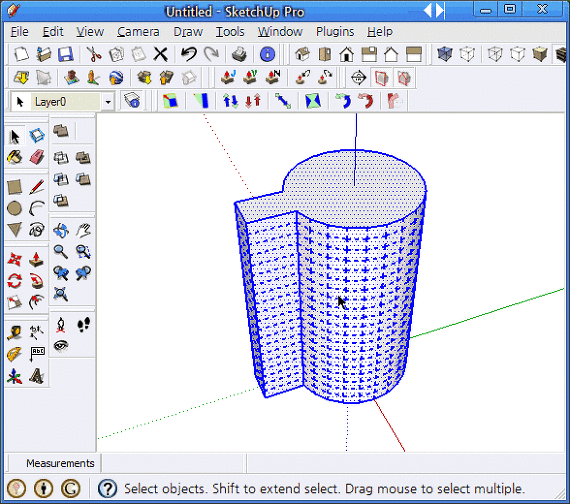Toggle Section Planes display button
Image resolution: width=570 pixels, height=504 pixels.
click(381, 78)
